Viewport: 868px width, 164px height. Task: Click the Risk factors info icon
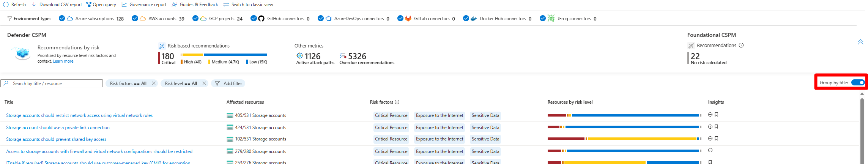click(x=397, y=102)
